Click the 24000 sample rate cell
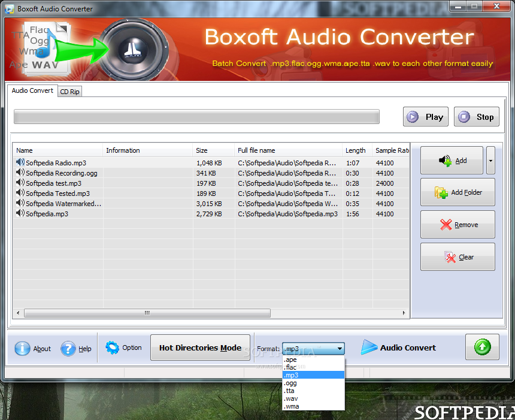 pyautogui.click(x=384, y=183)
